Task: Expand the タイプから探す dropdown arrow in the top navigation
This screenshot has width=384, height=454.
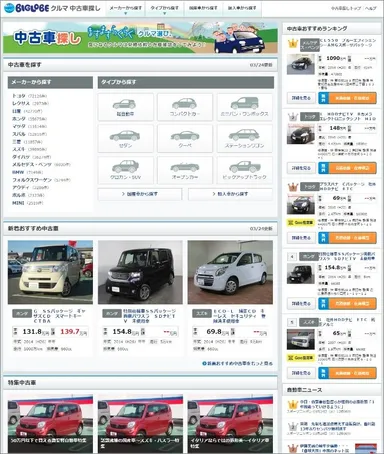Action: tap(164, 14)
